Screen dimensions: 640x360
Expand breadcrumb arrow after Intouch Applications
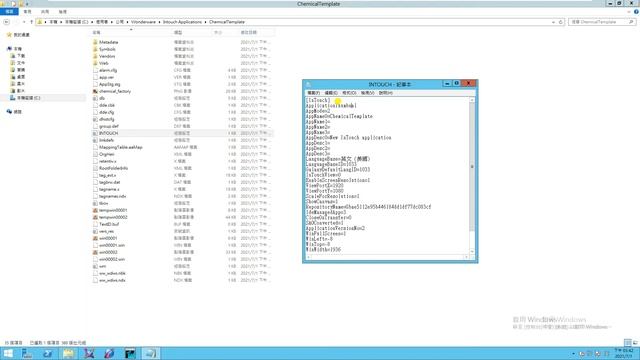(x=205, y=22)
